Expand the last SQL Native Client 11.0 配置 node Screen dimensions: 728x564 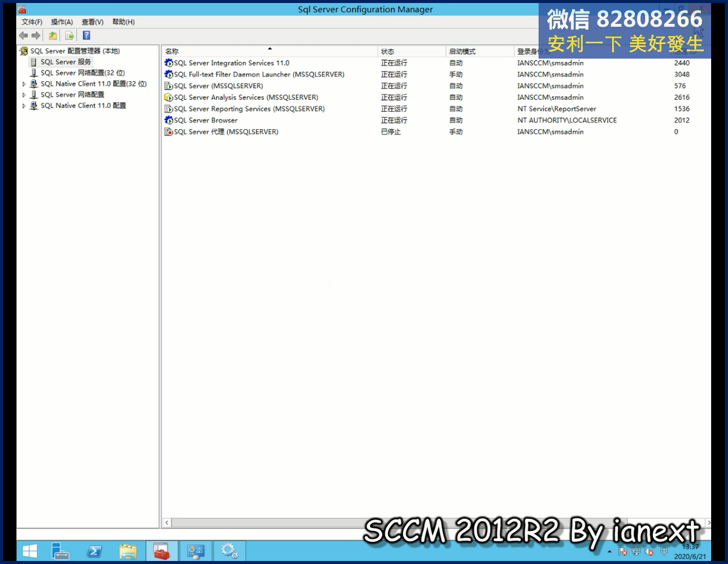coord(24,106)
